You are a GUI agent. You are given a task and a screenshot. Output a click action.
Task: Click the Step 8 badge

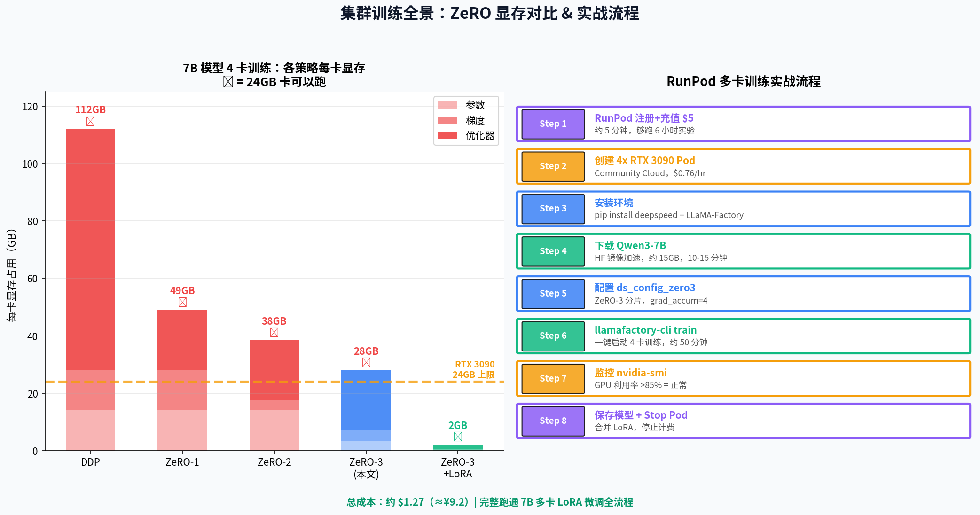[x=553, y=421]
